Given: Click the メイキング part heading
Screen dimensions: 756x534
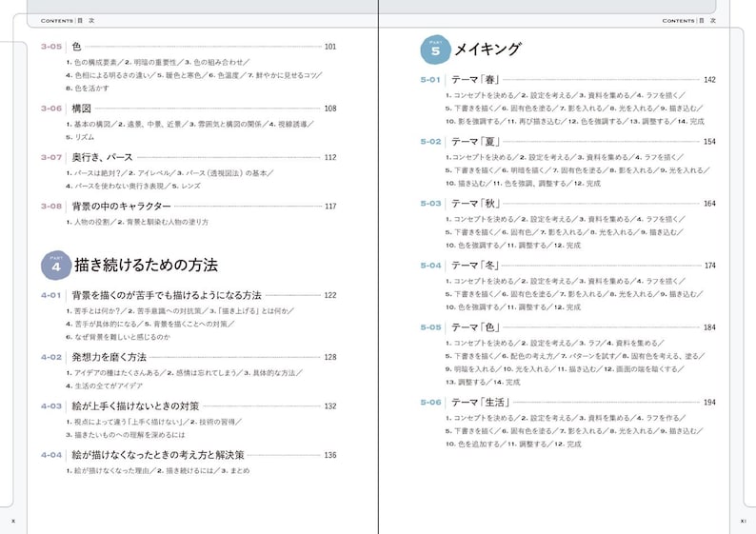Looking at the screenshot, I should [x=487, y=49].
